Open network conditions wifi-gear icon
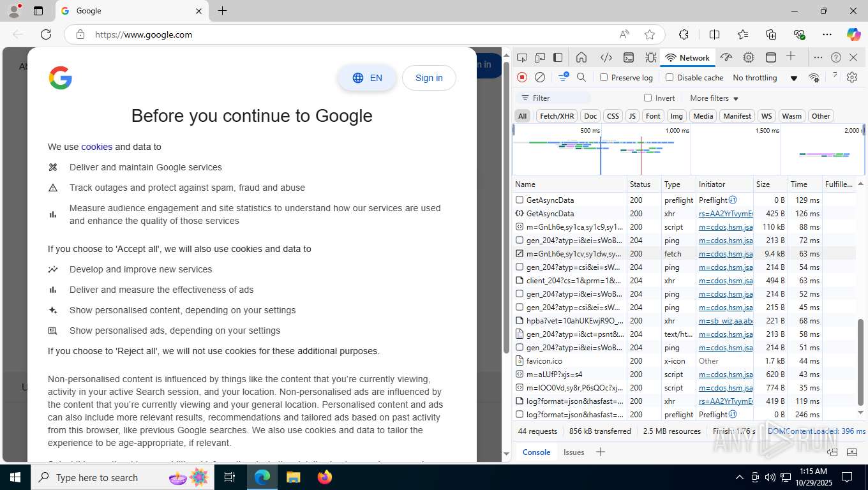The width and height of the screenshot is (868, 490). (x=814, y=77)
